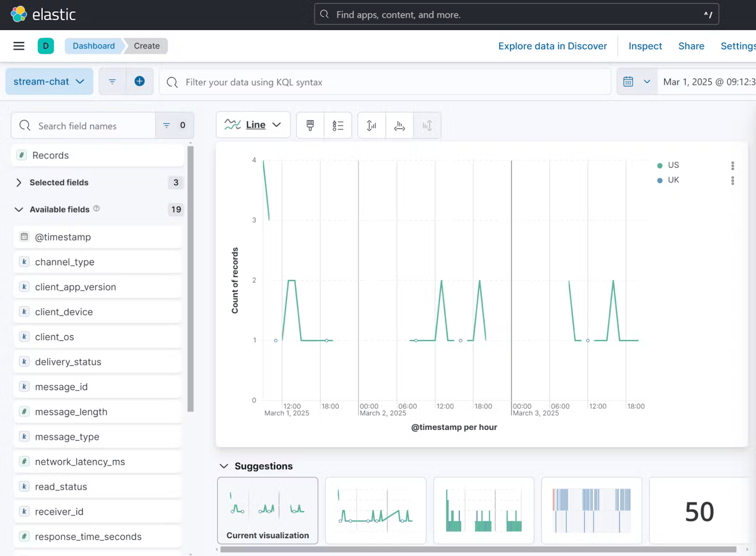Click the disabled right axis settings icon
Screen dimensions: 756x556
(427, 125)
